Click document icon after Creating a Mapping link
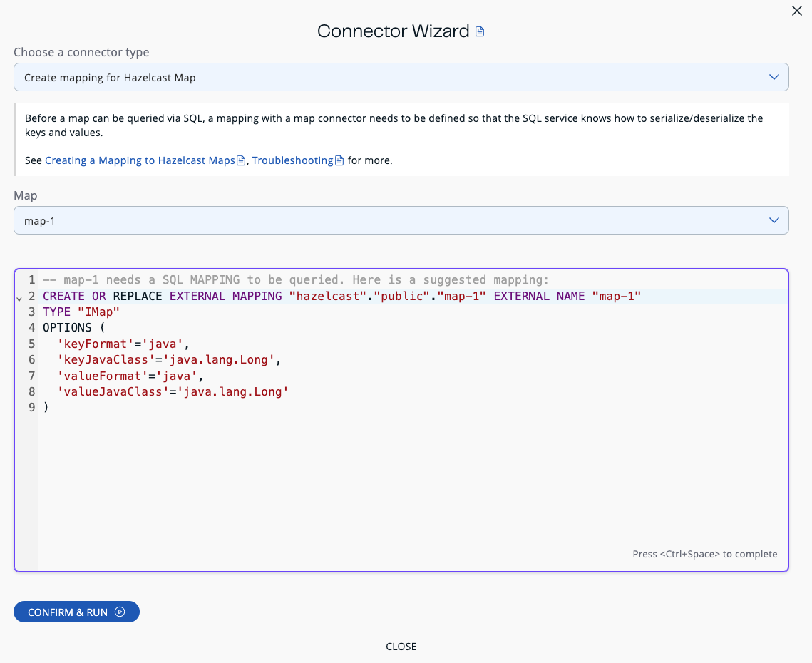This screenshot has width=812, height=663. [x=242, y=160]
